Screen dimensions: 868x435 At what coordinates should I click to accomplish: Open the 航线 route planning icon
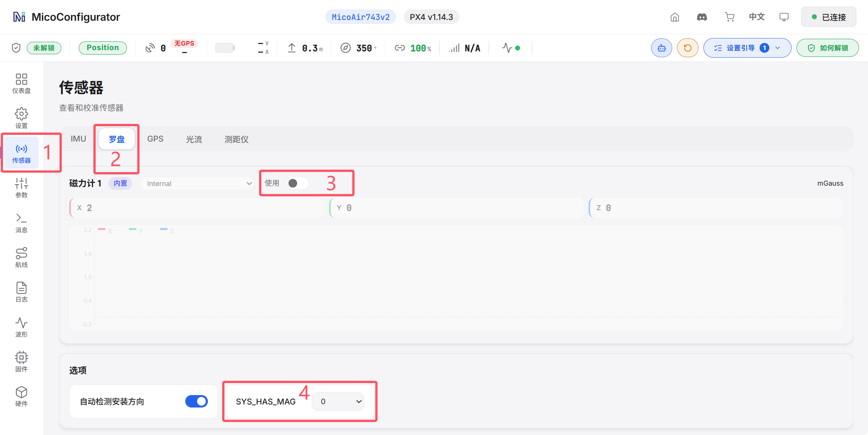click(21, 258)
